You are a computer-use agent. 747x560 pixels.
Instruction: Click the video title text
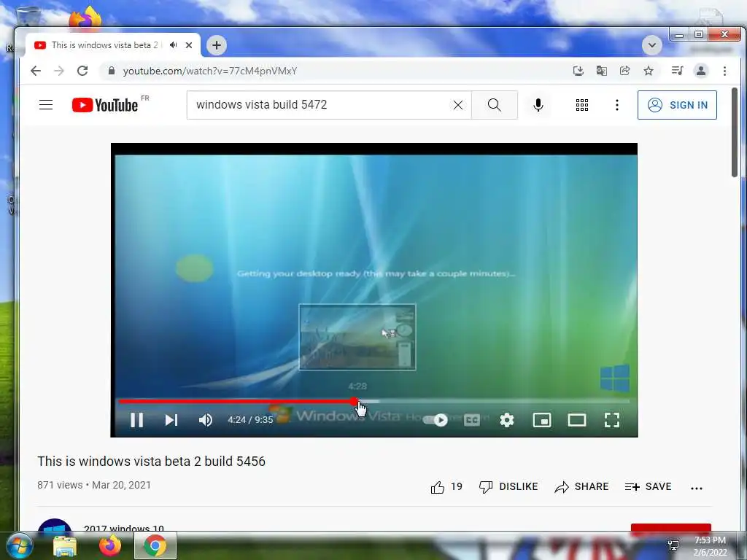152,461
